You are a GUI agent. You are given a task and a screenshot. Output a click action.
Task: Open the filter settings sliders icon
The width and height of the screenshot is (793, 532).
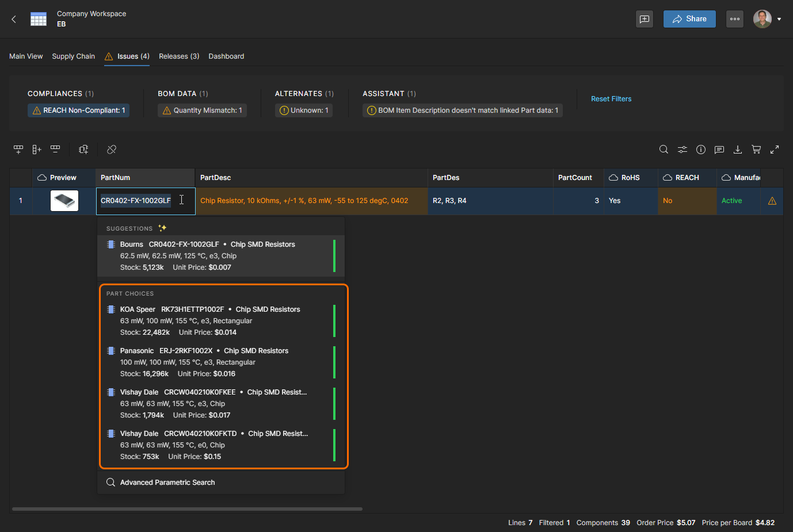point(682,150)
